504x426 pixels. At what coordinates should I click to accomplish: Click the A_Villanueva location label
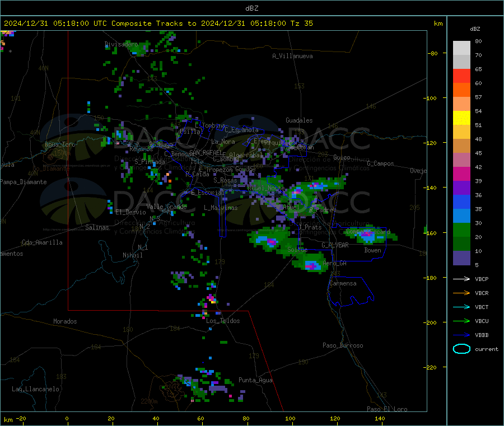click(292, 56)
